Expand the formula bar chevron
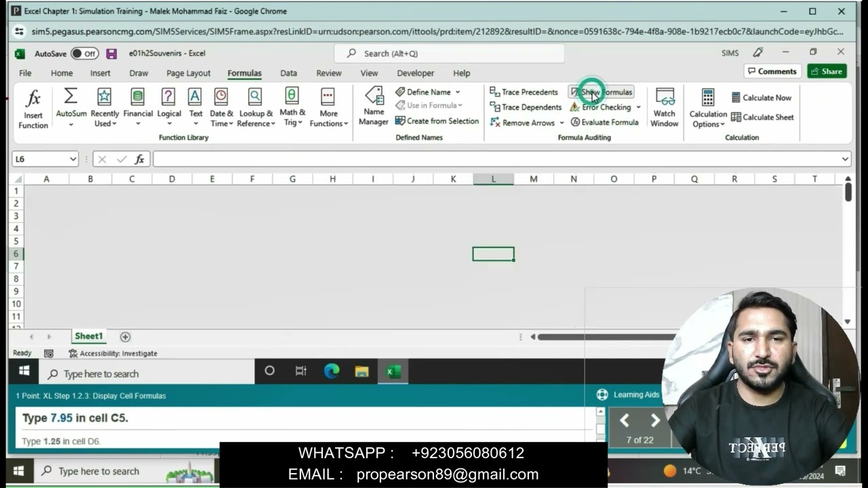 (x=845, y=159)
